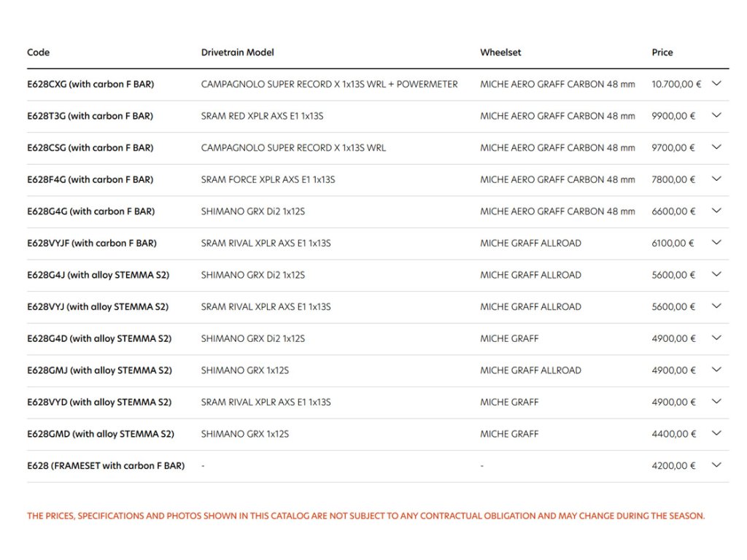747x560 pixels.
Task: Click chevron beside E628G4J price
Action: (716, 275)
